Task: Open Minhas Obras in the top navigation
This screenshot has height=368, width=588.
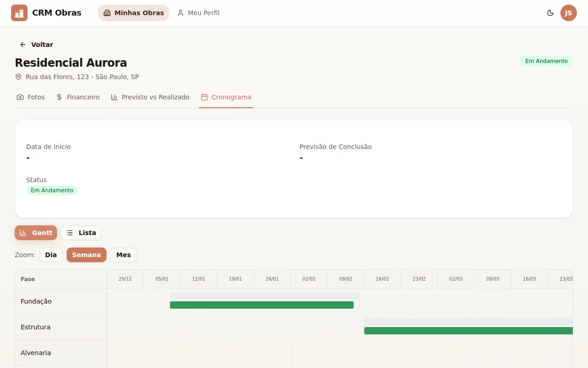Action: point(134,13)
